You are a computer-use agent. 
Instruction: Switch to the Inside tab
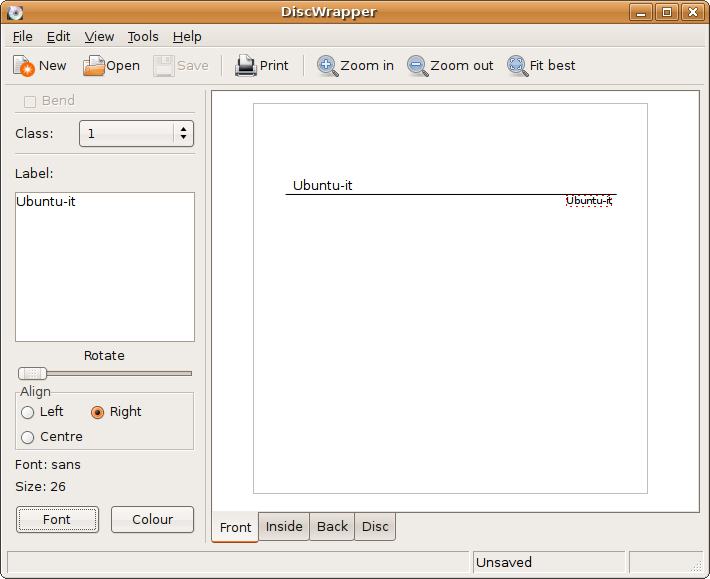pyautogui.click(x=284, y=527)
